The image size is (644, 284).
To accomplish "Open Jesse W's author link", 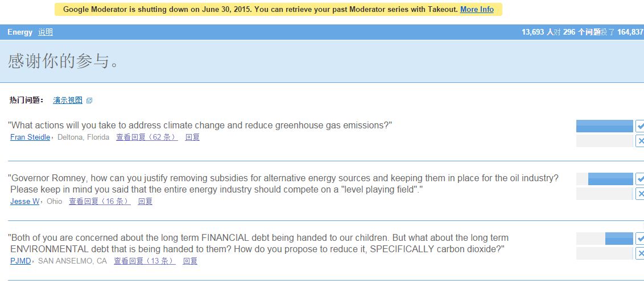I will tap(24, 201).
